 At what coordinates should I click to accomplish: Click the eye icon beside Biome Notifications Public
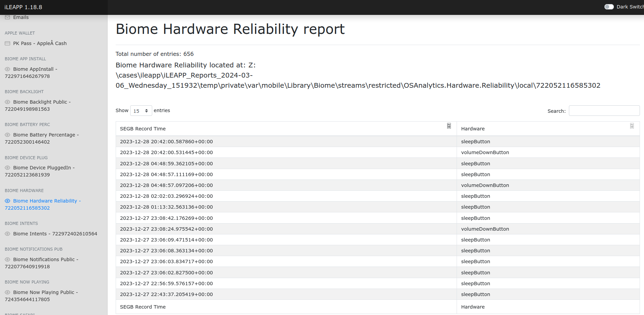tap(7, 259)
